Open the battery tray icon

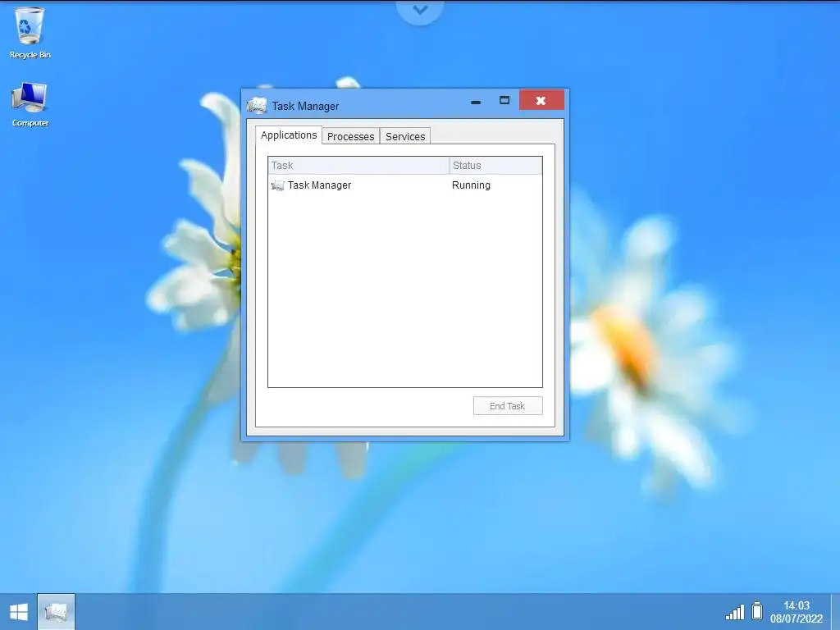pyautogui.click(x=757, y=610)
